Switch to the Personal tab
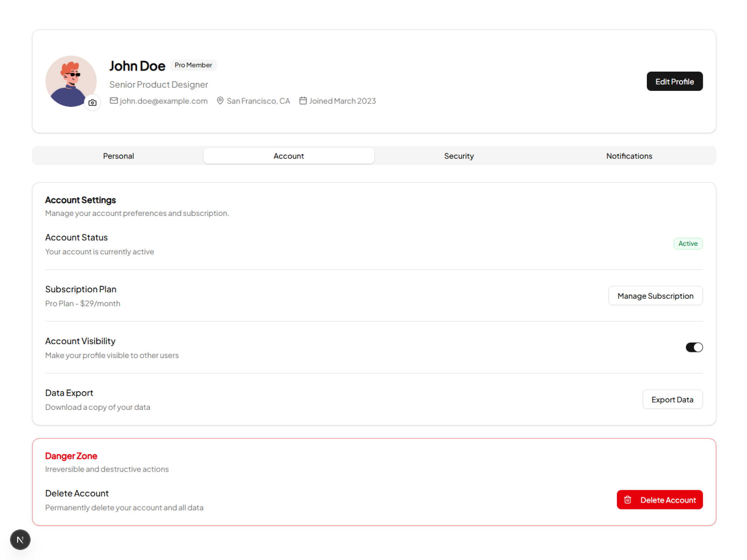The height and width of the screenshot is (560, 747). click(x=118, y=156)
